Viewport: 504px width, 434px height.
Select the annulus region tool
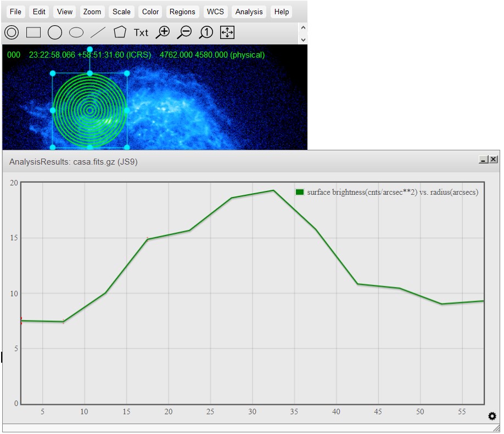[x=12, y=32]
